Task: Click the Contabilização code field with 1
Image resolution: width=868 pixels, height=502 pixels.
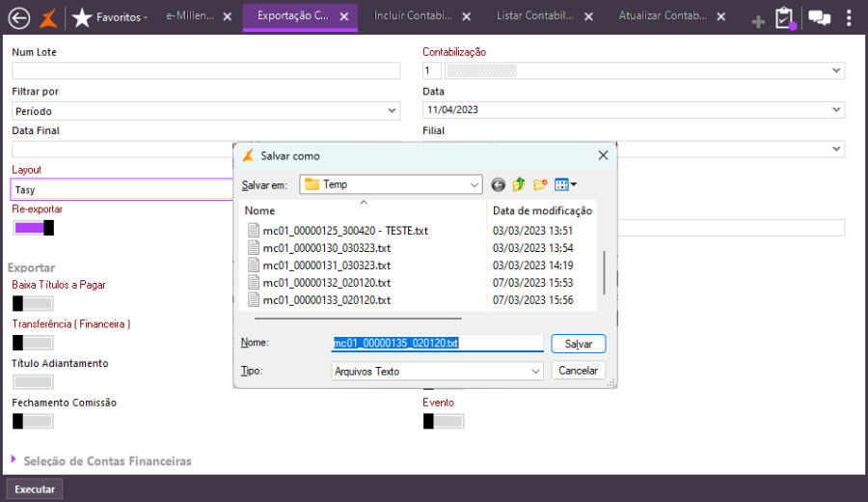Action: click(x=432, y=70)
